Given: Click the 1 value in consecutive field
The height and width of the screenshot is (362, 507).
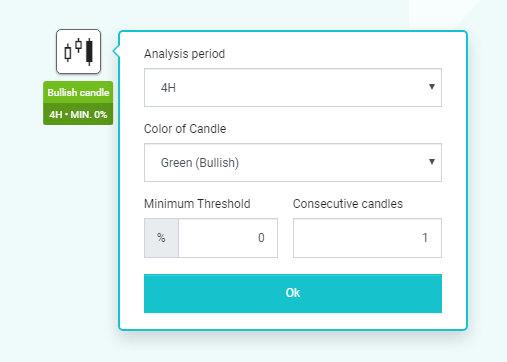Looking at the screenshot, I should [x=425, y=238].
